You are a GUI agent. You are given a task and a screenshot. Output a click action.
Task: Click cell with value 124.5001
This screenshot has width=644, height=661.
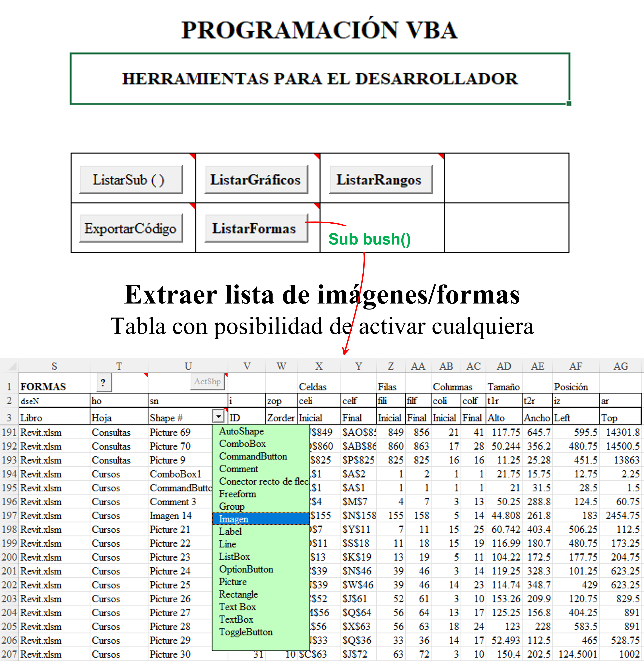click(x=576, y=654)
